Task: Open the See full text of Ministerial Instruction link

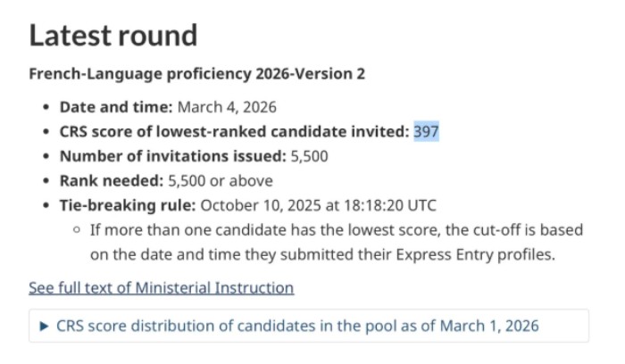Action: [x=161, y=287]
